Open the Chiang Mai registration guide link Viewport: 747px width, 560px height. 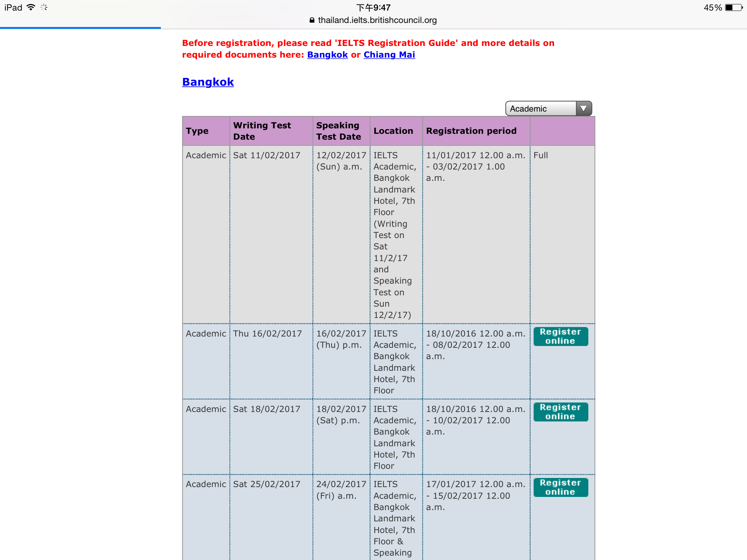point(389,55)
